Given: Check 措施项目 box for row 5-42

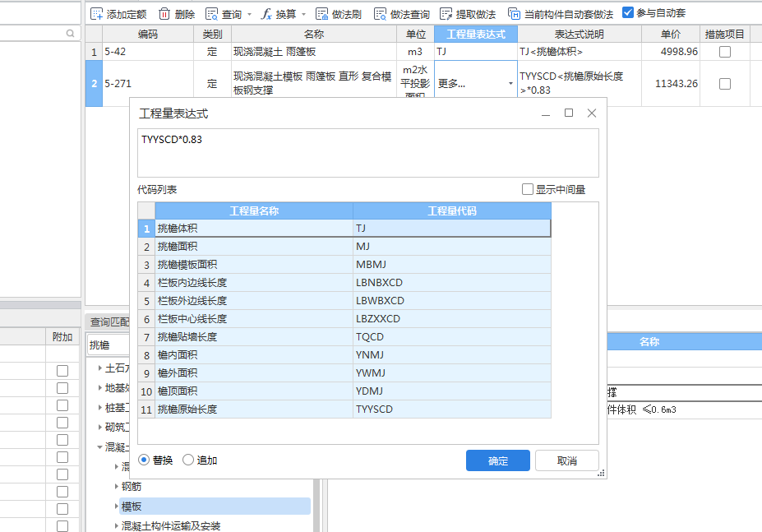Looking at the screenshot, I should coord(724,52).
